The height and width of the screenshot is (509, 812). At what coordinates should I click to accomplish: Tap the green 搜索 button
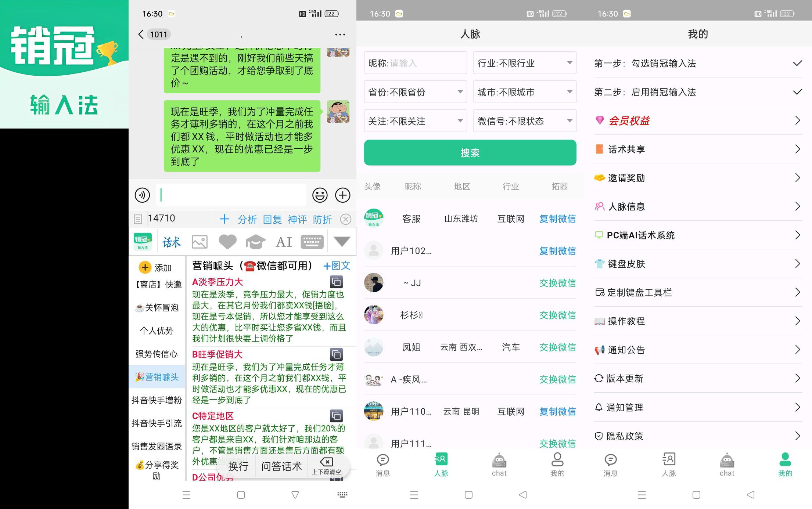coord(470,152)
